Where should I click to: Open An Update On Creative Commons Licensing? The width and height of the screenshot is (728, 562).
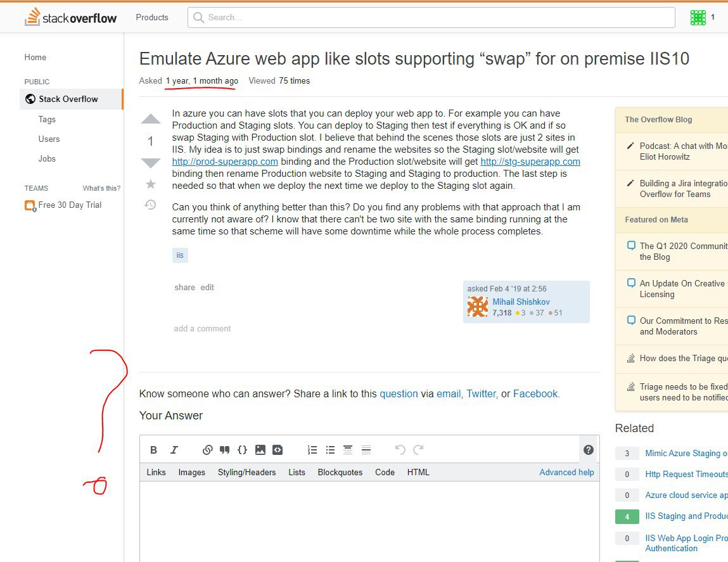684,288
